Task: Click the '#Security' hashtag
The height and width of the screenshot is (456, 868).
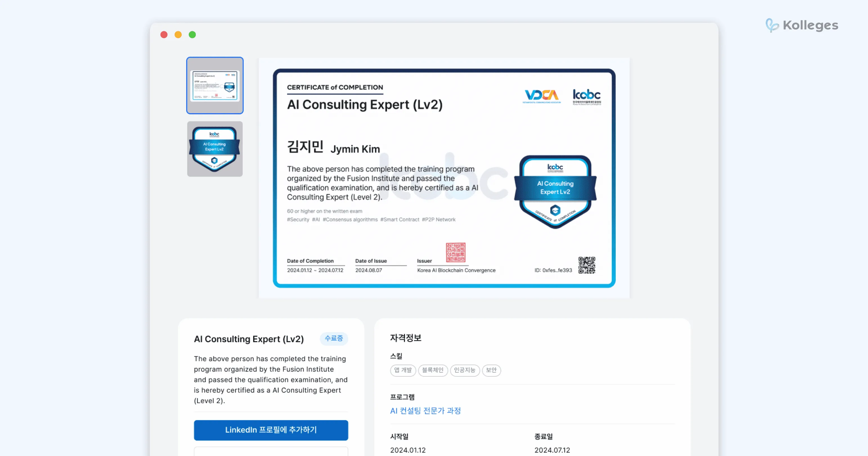Action: click(x=298, y=219)
